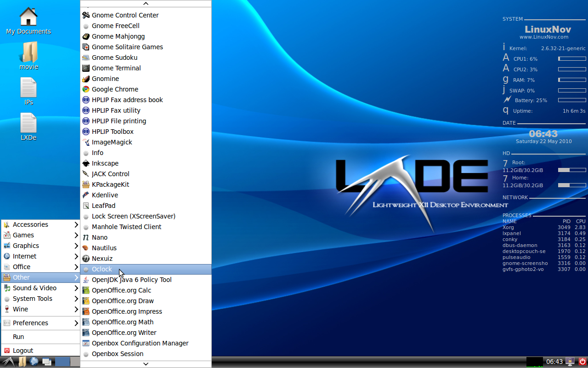Click the iconify-all-windows icon in taskbar
The height and width of the screenshot is (368, 588).
tap(46, 362)
